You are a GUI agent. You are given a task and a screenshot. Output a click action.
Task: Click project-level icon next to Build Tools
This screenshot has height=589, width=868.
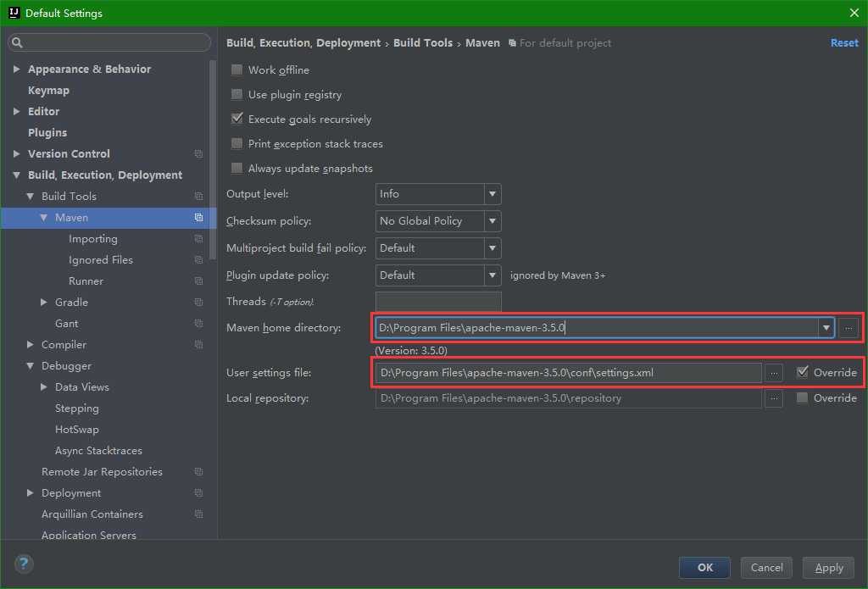point(198,197)
